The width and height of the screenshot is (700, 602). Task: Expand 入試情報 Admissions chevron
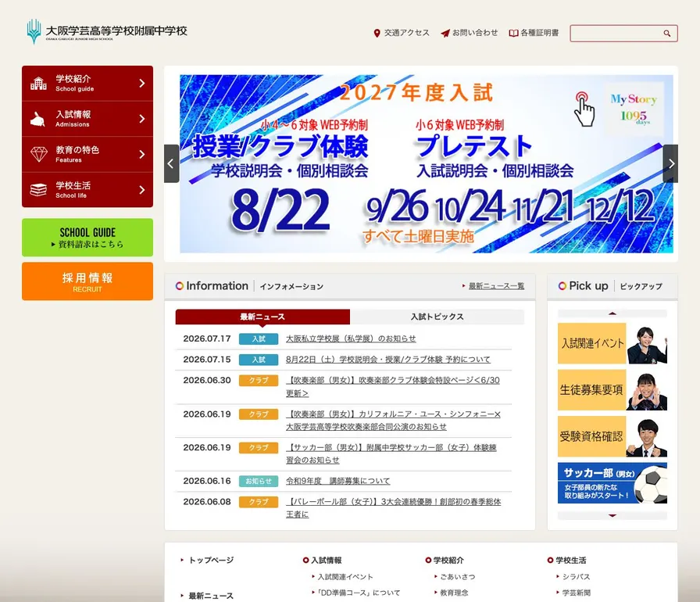coord(142,119)
